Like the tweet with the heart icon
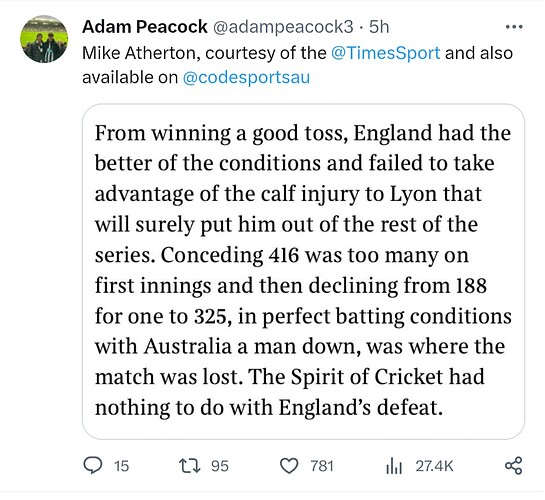This screenshot has width=545, height=500. [289, 466]
